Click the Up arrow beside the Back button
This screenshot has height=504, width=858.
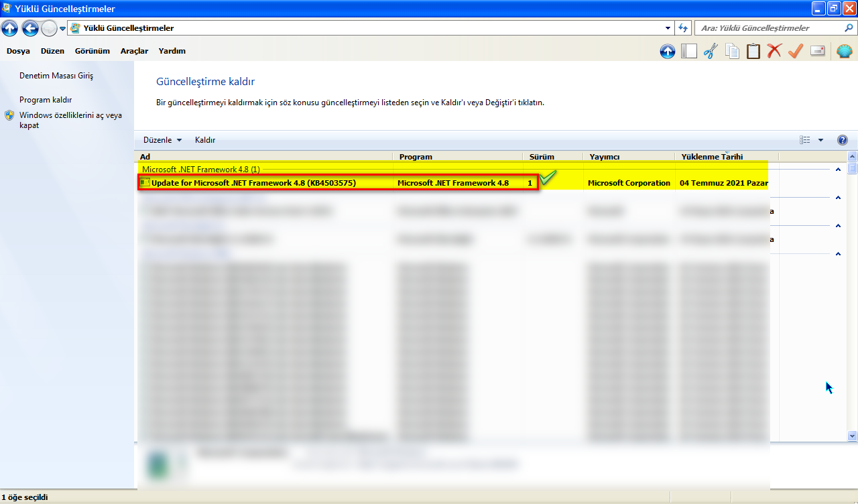9,28
